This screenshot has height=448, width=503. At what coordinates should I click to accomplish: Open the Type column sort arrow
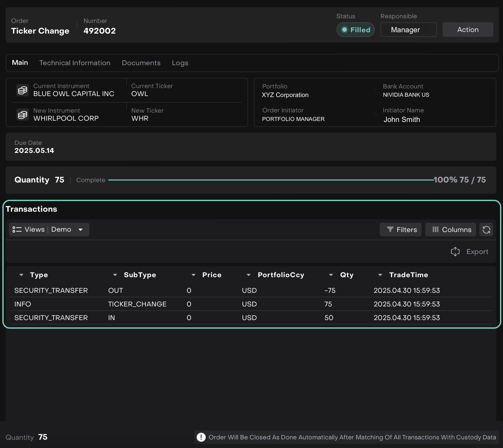pyautogui.click(x=21, y=275)
